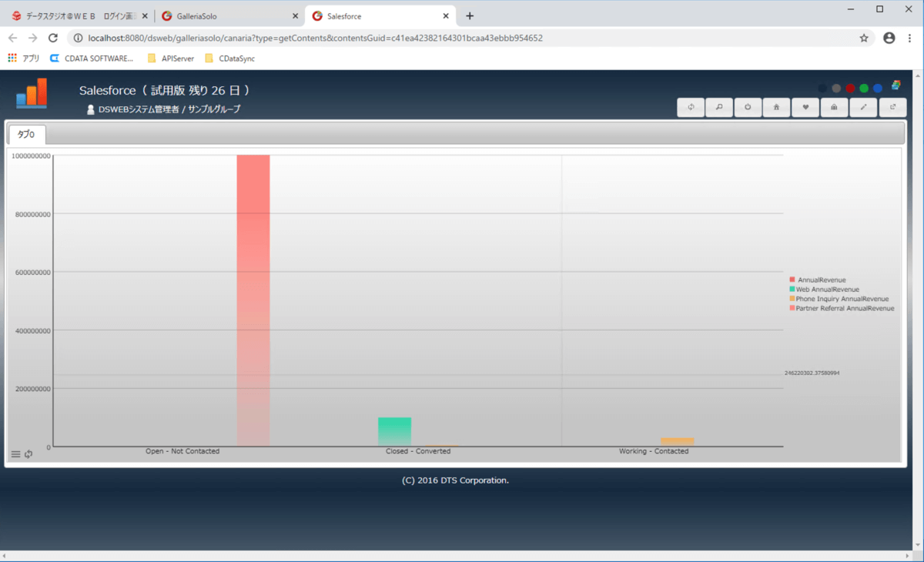Open content in new window icon
Screen dimensions: 924x562
point(892,108)
